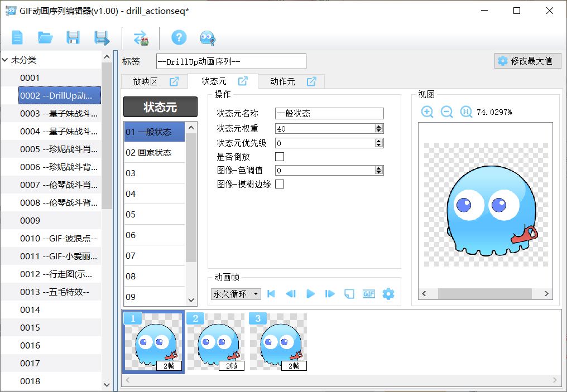Click the save floppy disk icon

73,38
